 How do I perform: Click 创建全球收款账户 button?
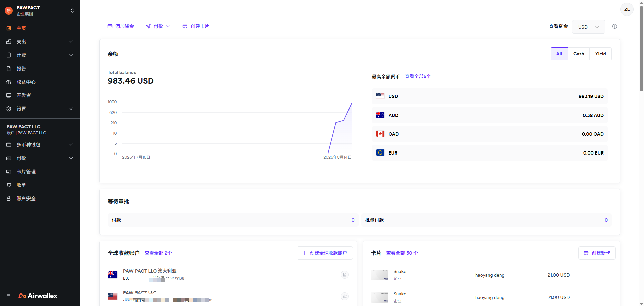point(325,253)
